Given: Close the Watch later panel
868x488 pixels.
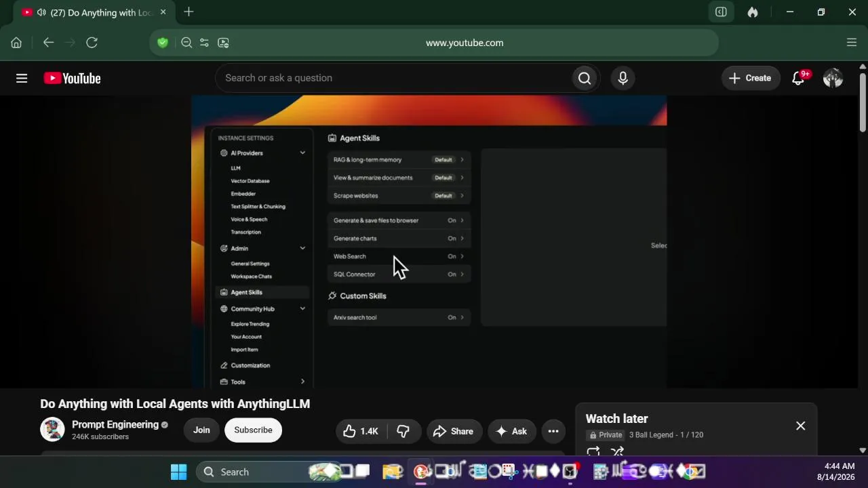Looking at the screenshot, I should [x=801, y=426].
